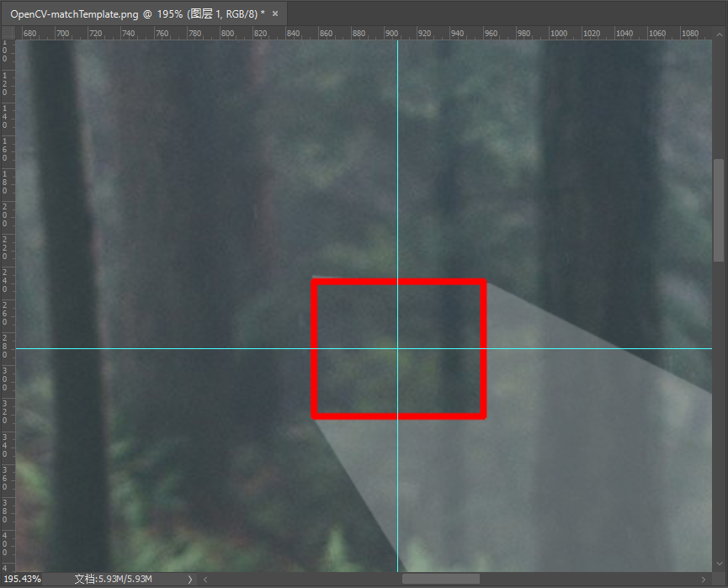This screenshot has width=728, height=588.
Task: Click the vertical scrollbar up arrow
Action: [x=719, y=34]
